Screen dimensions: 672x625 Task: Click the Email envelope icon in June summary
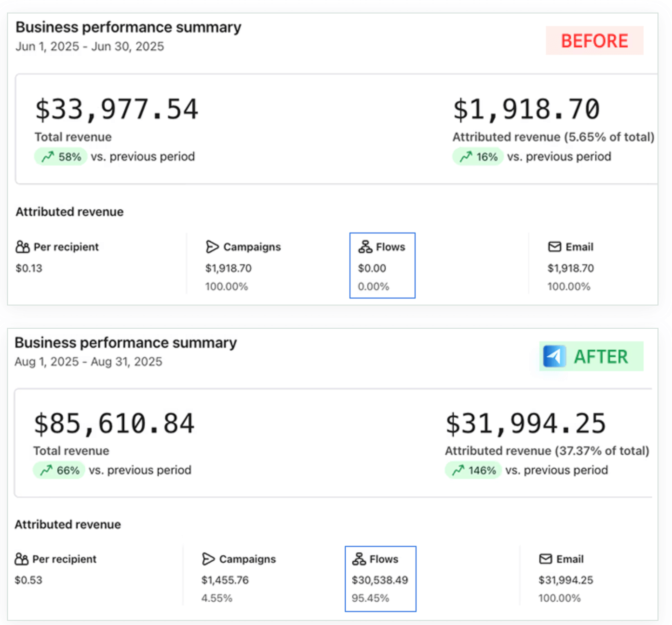(555, 247)
